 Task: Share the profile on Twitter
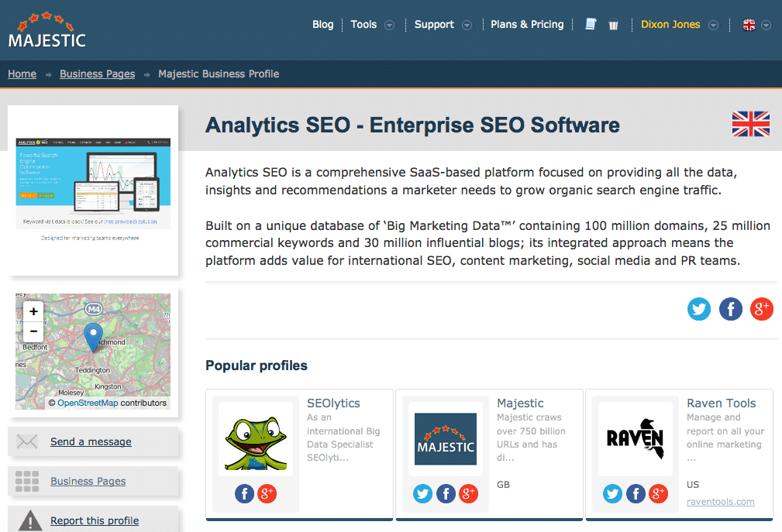tap(699, 309)
